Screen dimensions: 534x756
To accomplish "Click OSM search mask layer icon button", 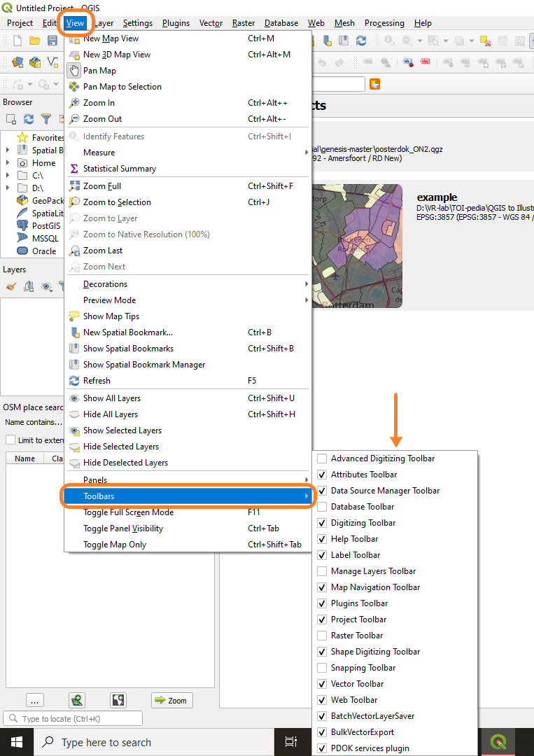I will pos(118,700).
